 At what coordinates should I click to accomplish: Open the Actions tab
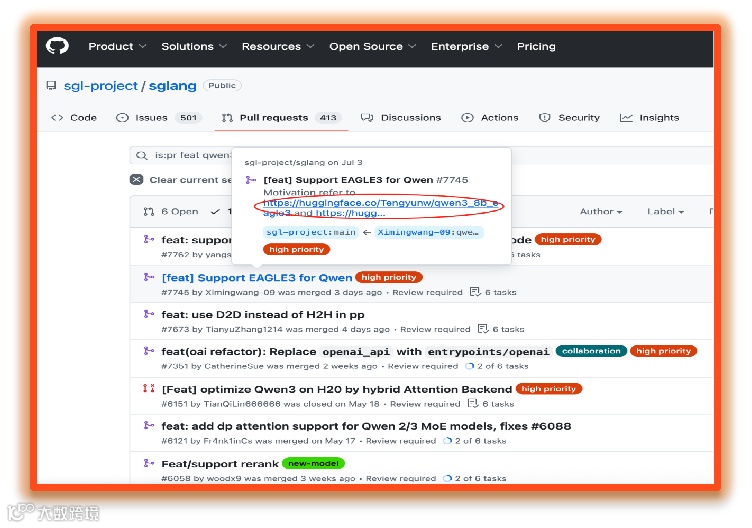point(490,117)
